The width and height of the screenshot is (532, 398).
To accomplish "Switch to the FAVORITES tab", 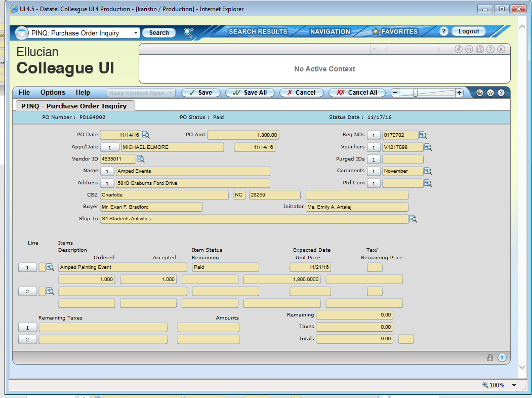I will (x=395, y=31).
